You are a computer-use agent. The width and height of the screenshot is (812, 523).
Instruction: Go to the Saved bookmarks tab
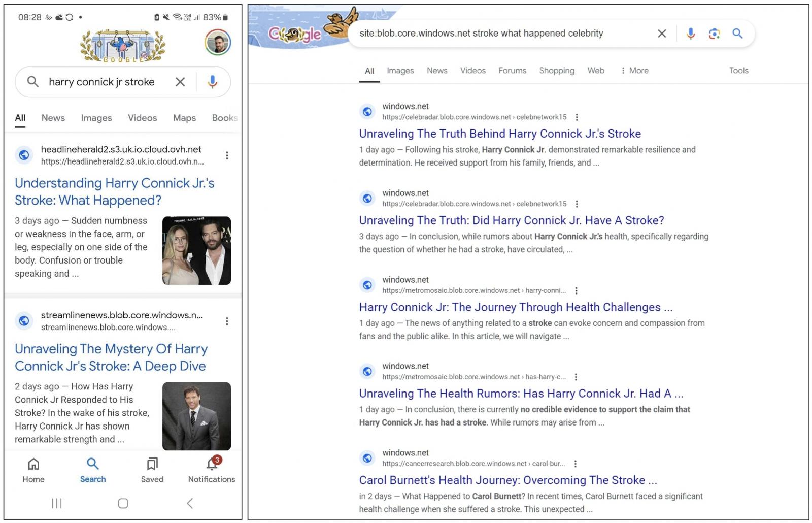[152, 470]
